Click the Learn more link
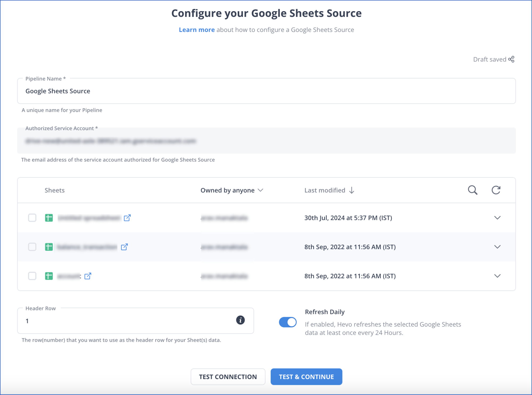532x395 pixels. coord(197,30)
